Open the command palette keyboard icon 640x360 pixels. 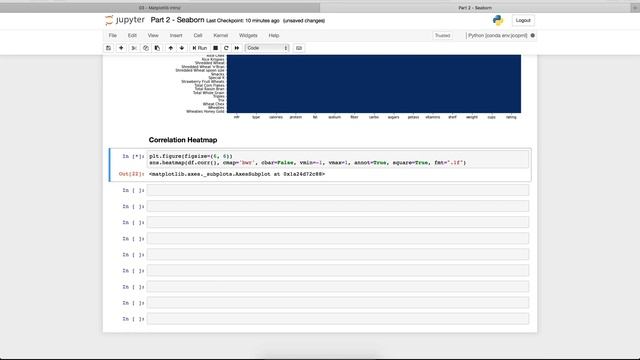click(x=299, y=48)
